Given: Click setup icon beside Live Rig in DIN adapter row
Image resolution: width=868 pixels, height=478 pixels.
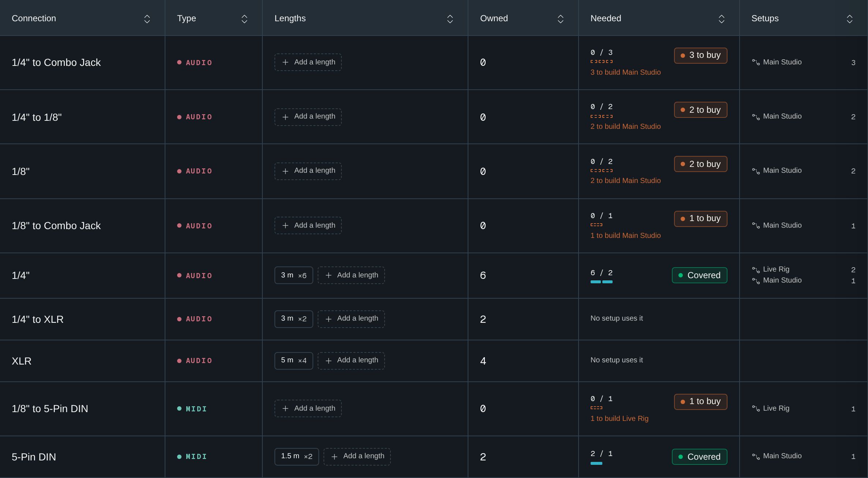Looking at the screenshot, I should tap(756, 408).
